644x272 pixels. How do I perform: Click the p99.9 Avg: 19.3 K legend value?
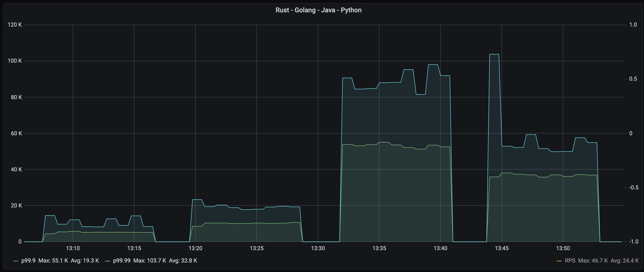(85, 261)
